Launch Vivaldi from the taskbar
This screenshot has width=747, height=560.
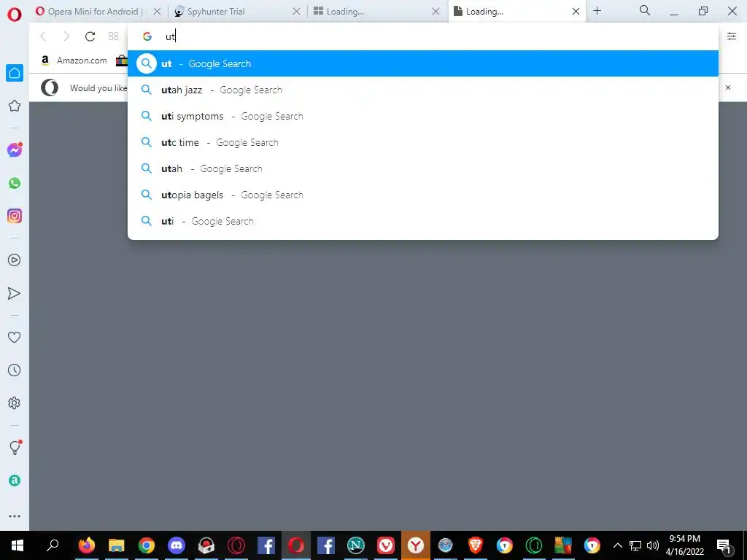(385, 545)
